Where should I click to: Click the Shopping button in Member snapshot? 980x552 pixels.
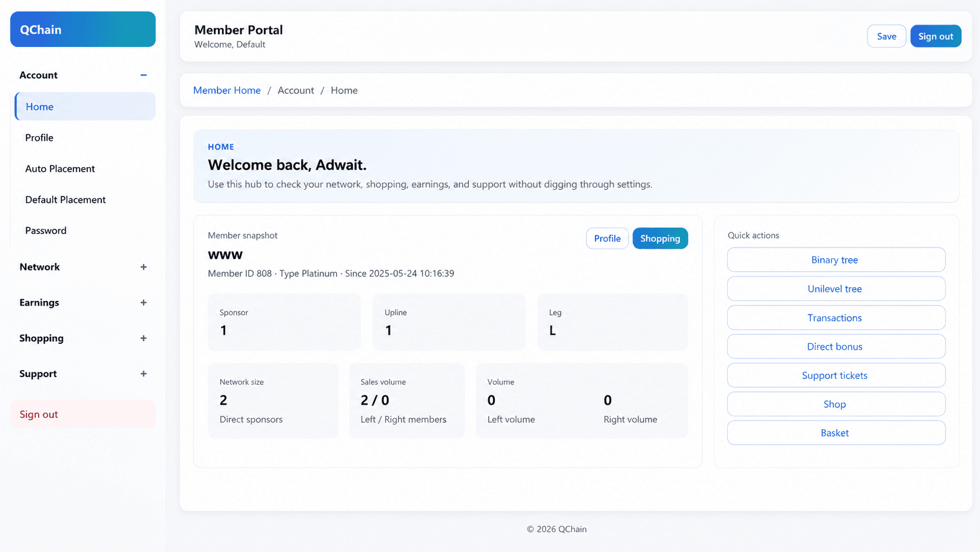(x=660, y=238)
